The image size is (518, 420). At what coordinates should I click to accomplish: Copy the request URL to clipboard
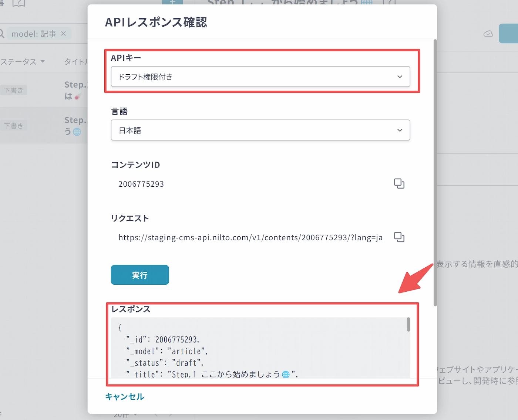pyautogui.click(x=399, y=237)
